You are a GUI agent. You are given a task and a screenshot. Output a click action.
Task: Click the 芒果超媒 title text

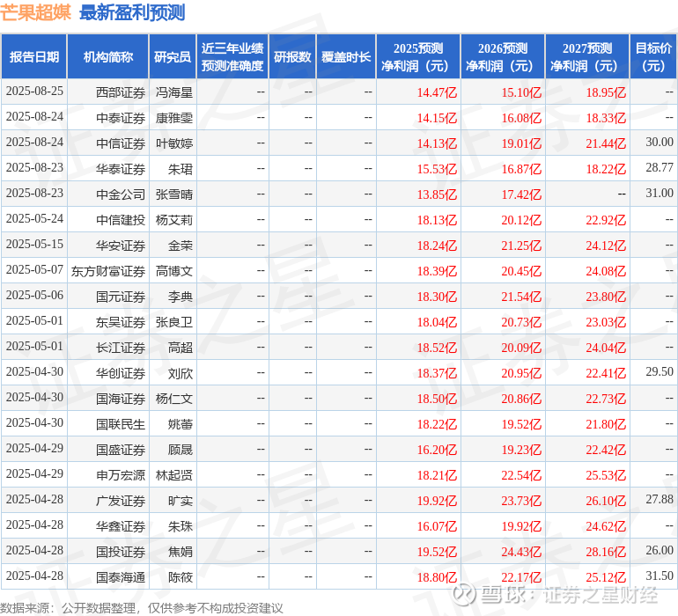[35, 12]
